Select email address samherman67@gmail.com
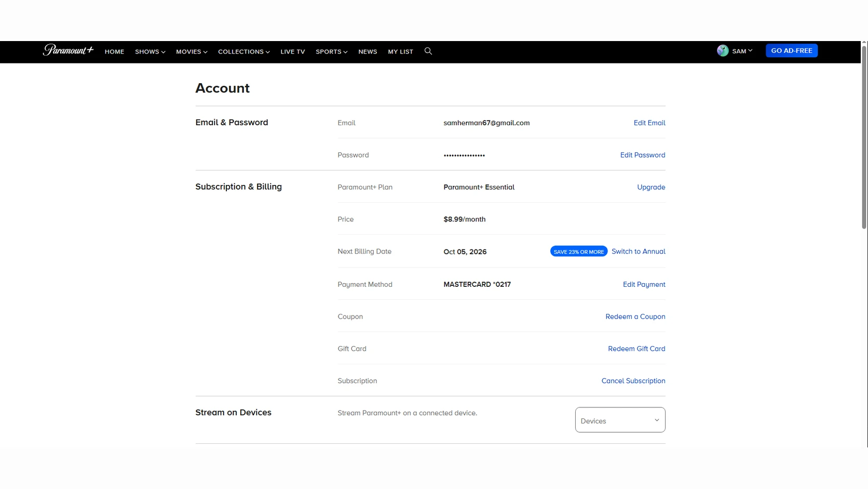 pyautogui.click(x=486, y=123)
